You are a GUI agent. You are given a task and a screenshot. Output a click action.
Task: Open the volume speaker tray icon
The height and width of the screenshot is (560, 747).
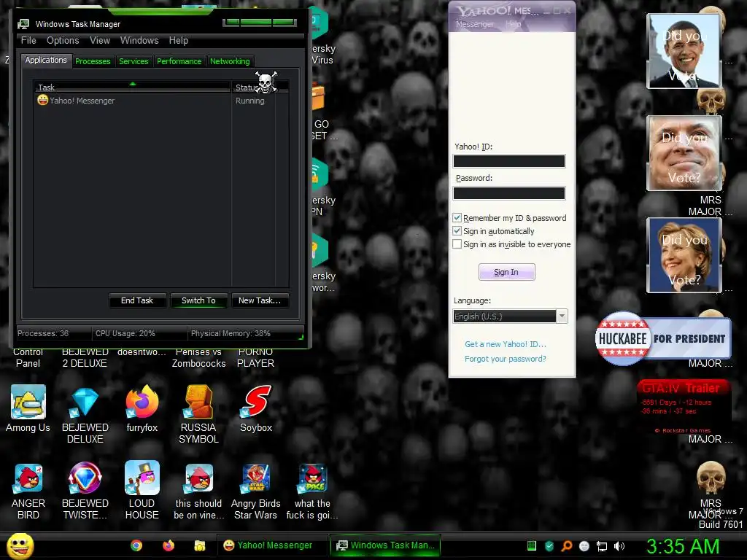coord(619,546)
